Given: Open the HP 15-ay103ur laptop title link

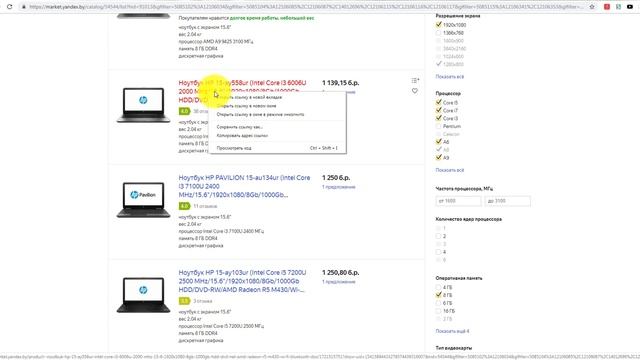Looking at the screenshot, I should coord(242,281).
